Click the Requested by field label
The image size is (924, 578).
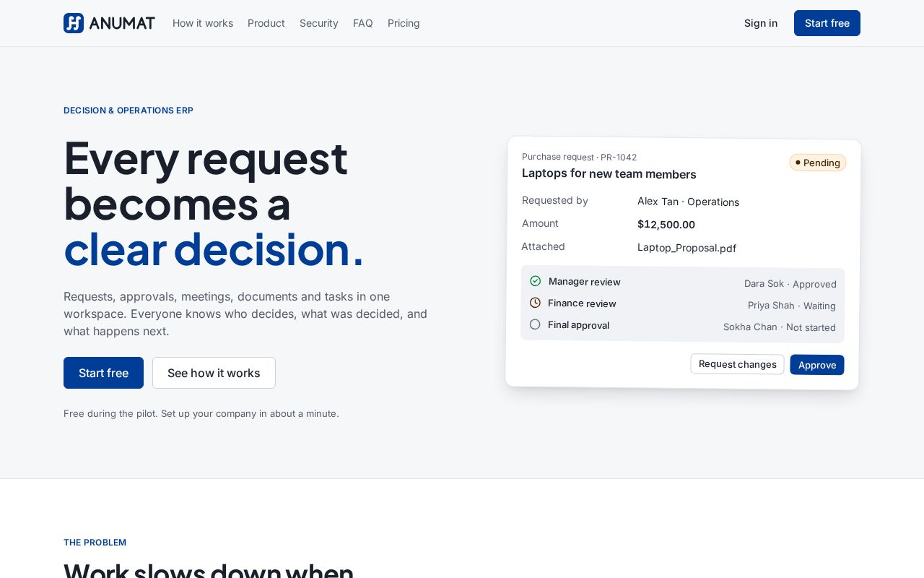555,200
